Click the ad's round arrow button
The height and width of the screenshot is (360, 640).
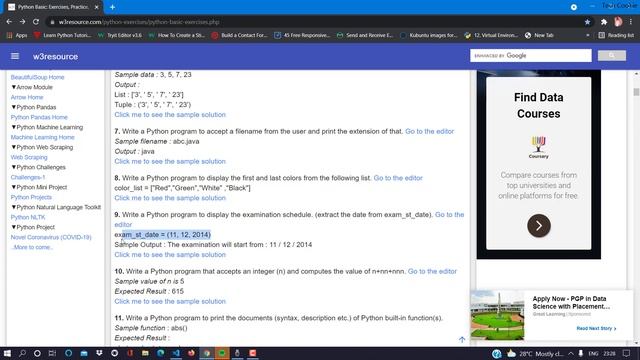point(539,225)
